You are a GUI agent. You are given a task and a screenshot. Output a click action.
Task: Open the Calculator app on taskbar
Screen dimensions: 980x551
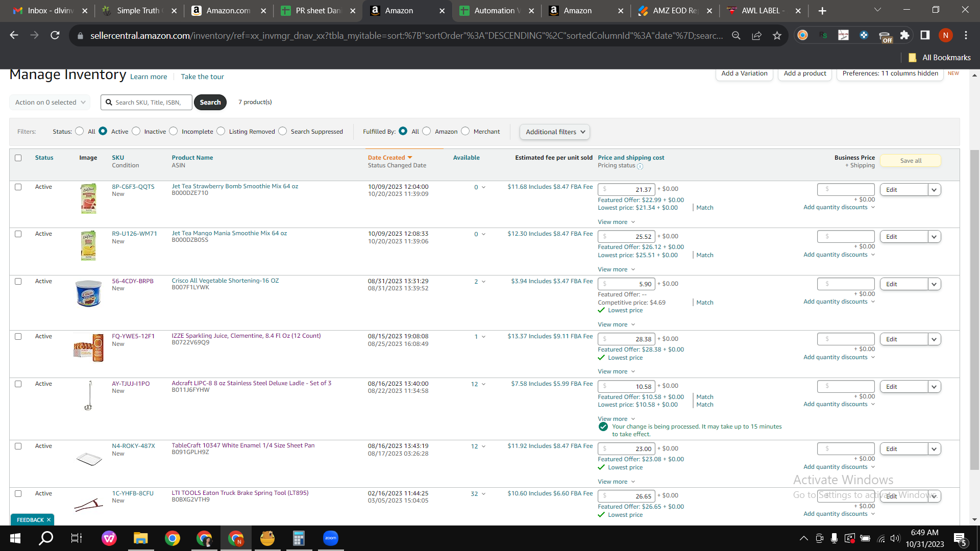299,538
